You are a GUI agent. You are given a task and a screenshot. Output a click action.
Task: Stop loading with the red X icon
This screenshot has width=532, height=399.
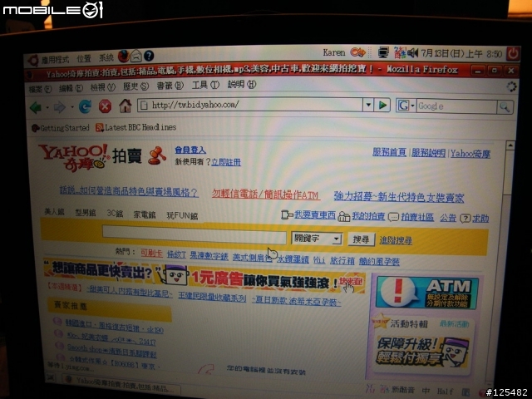[x=106, y=106]
